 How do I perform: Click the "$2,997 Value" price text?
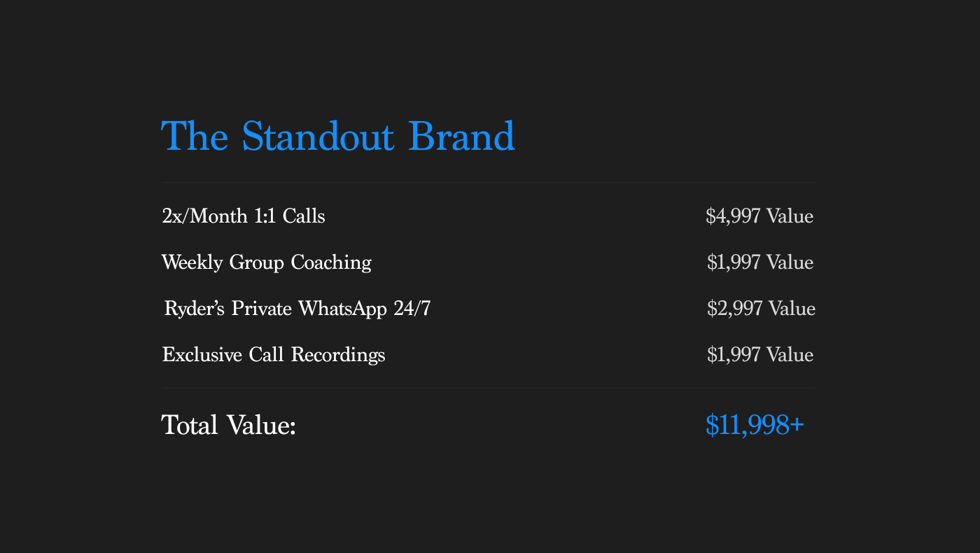(x=761, y=309)
